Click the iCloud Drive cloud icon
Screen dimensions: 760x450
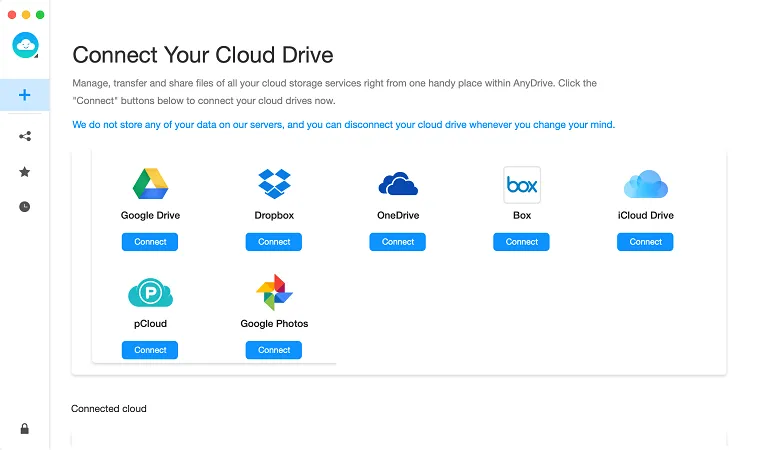tap(646, 184)
